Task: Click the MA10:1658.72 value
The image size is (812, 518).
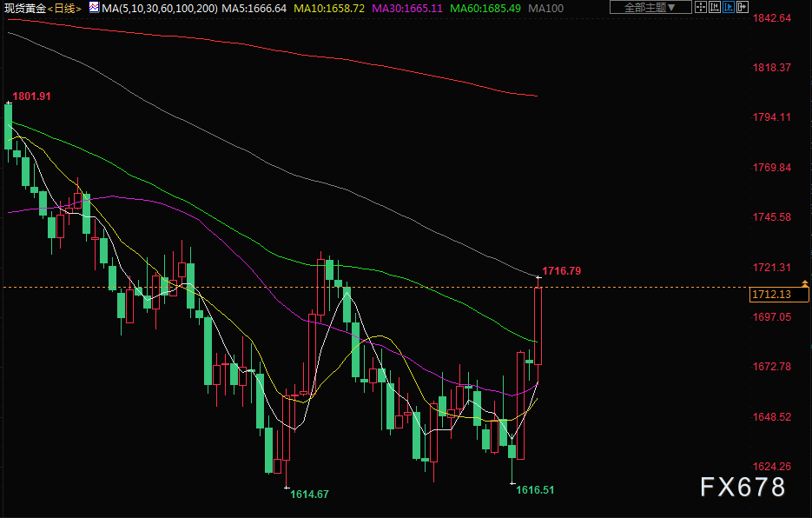Action: click(x=329, y=9)
